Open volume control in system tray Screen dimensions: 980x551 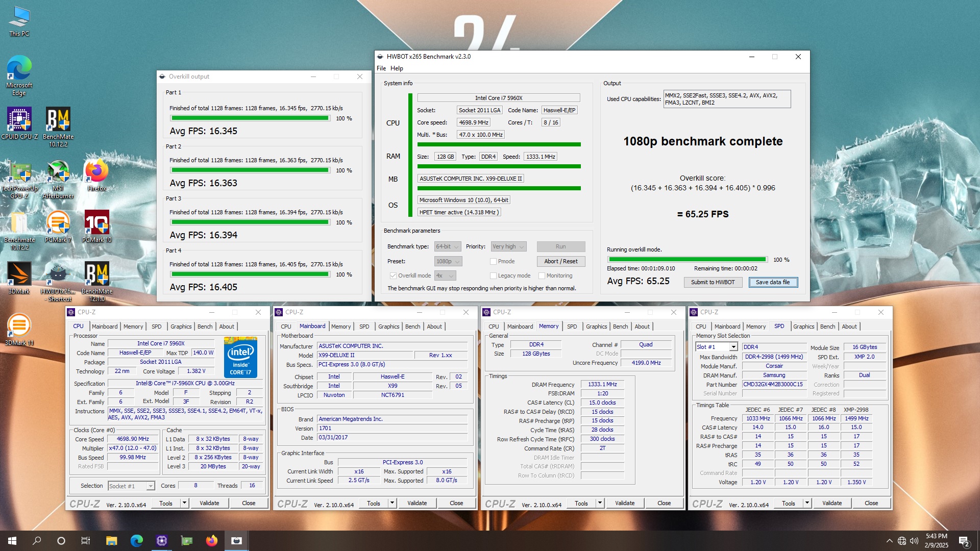(x=914, y=541)
